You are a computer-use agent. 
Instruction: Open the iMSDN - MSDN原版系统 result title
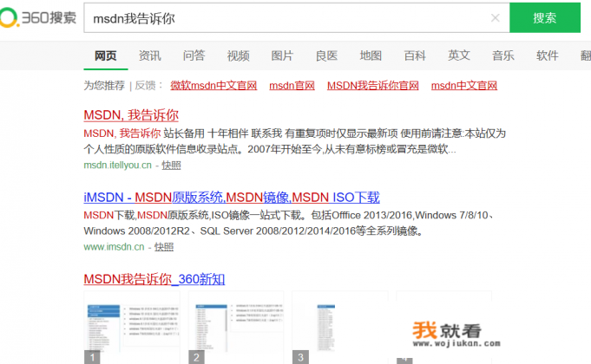pyautogui.click(x=232, y=198)
